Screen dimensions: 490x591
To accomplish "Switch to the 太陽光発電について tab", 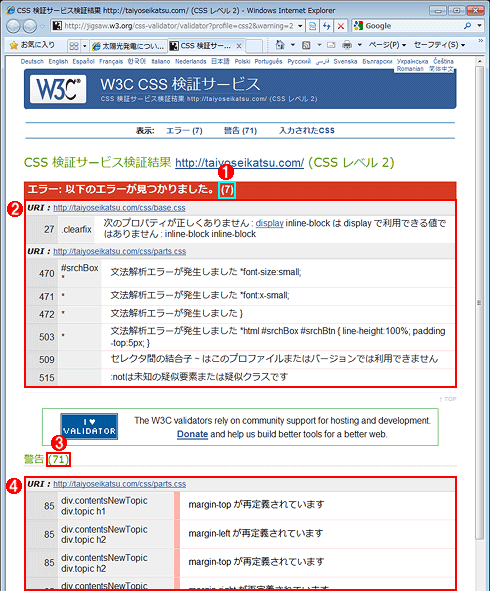I will pyautogui.click(x=129, y=46).
